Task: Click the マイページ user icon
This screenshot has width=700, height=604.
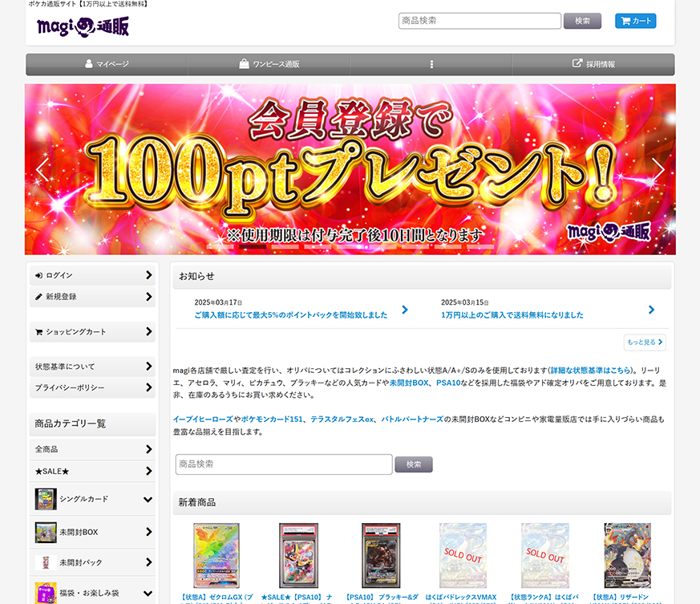Action: (89, 63)
